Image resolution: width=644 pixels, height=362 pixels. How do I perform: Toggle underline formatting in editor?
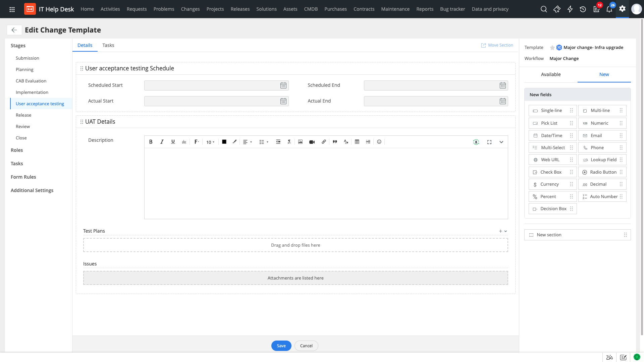click(x=173, y=142)
